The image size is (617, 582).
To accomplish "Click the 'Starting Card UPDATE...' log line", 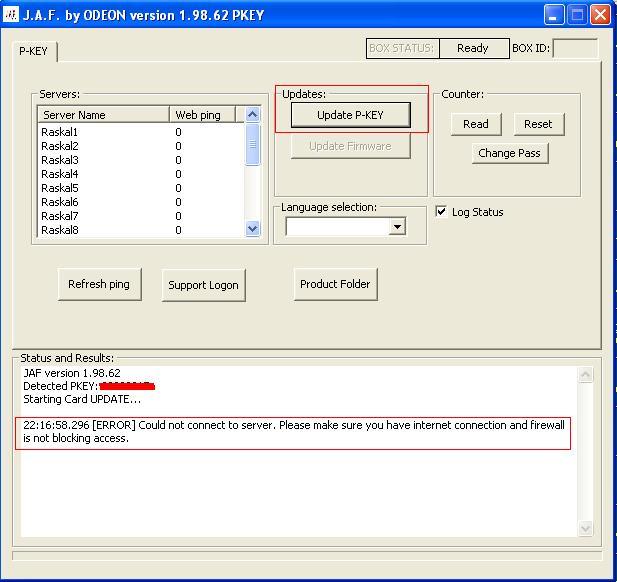I will coord(82,399).
